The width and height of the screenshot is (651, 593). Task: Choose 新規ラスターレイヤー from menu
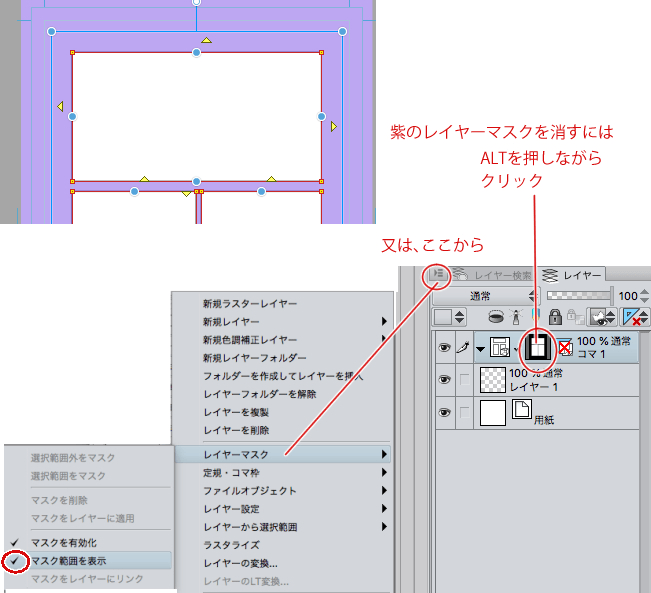250,303
